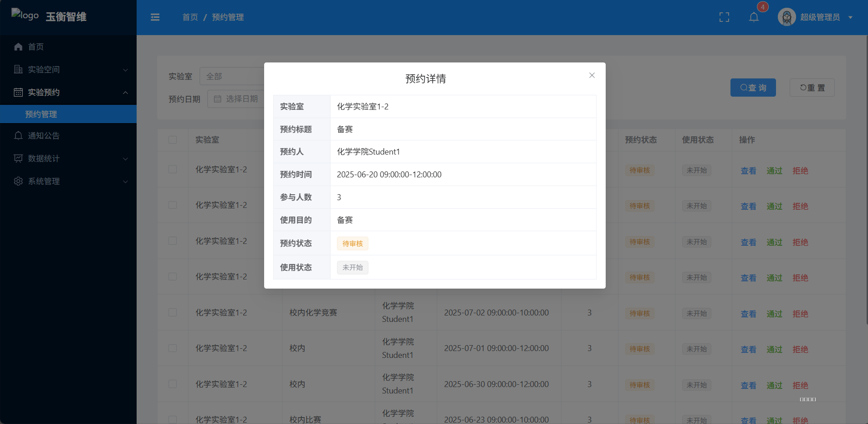Click the 实验空间 building icon
This screenshot has height=424, width=868.
tap(18, 70)
